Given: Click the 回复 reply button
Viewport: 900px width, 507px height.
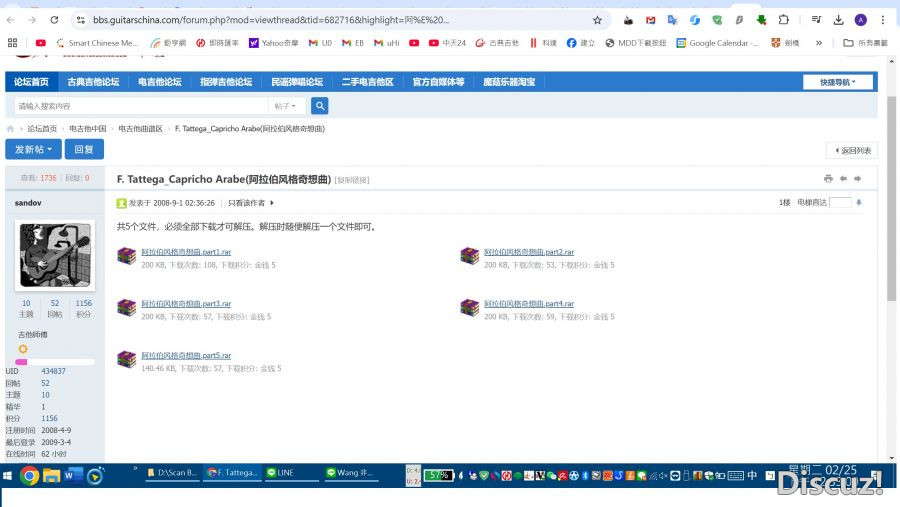Looking at the screenshot, I should click(84, 150).
